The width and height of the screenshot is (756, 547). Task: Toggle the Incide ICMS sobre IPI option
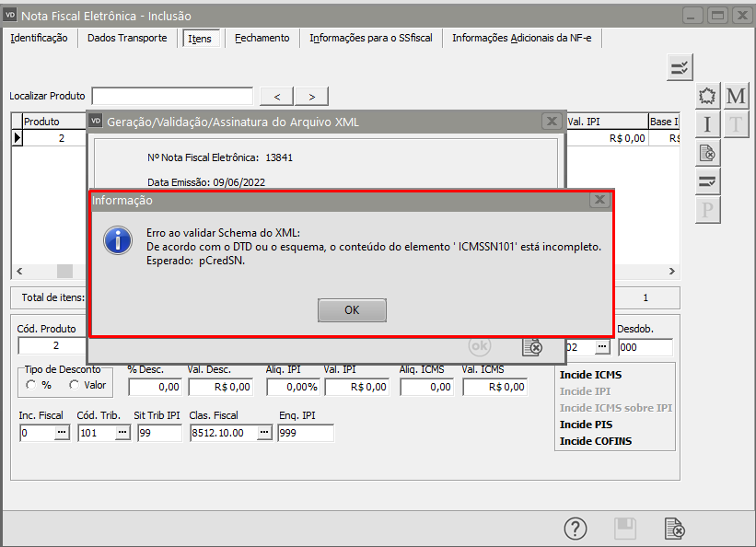coord(616,408)
